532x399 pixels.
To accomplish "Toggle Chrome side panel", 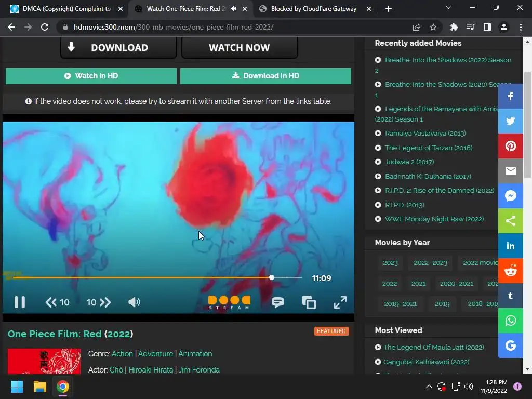I will pyautogui.click(x=487, y=27).
